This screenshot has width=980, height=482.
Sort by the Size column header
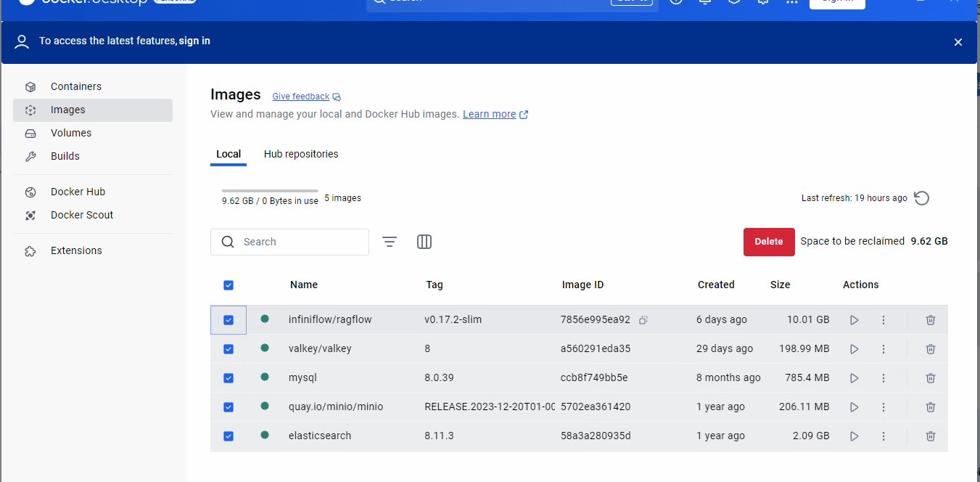coord(781,285)
